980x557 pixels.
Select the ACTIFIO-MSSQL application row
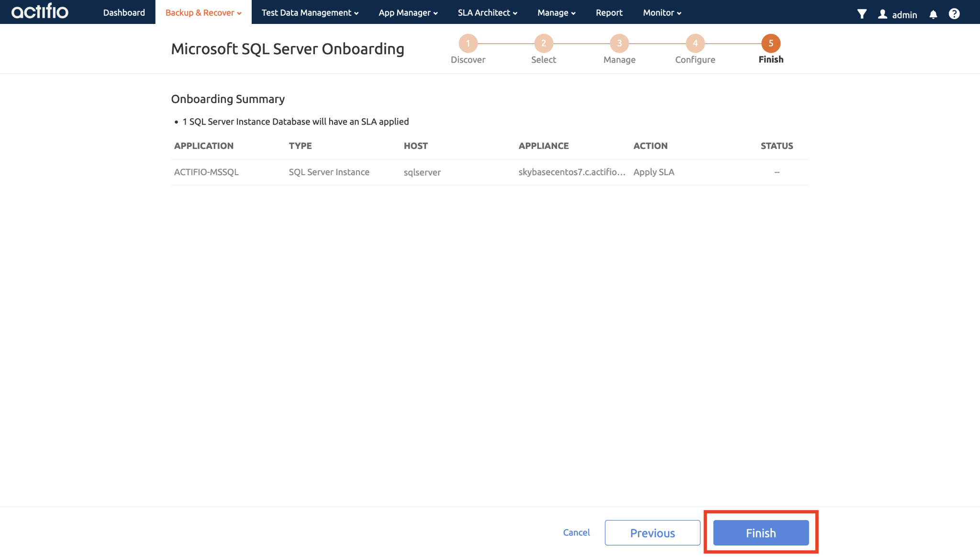[206, 172]
